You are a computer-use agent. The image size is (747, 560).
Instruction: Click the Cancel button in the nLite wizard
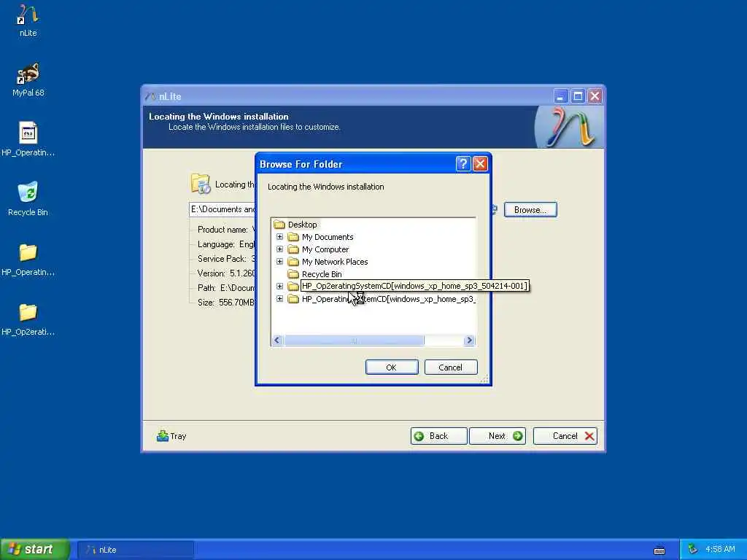[x=565, y=436]
